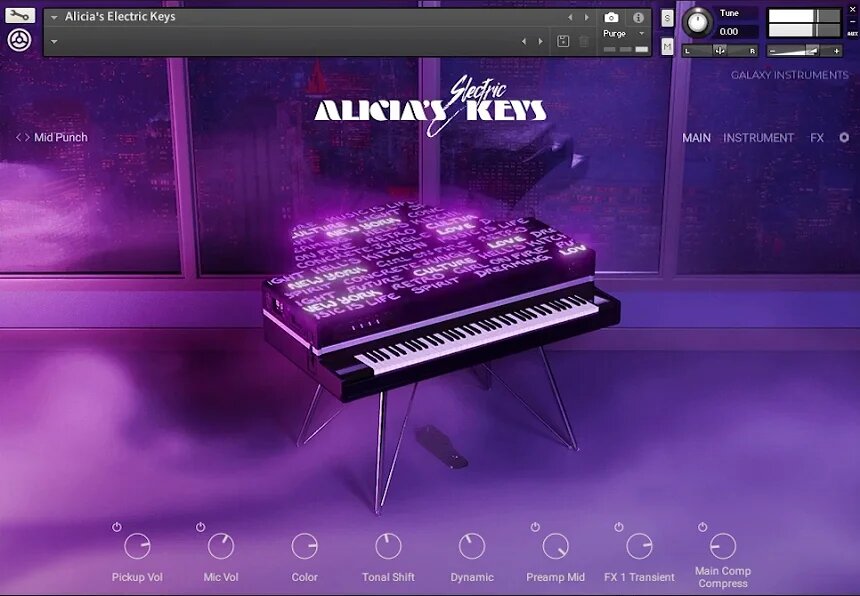
Task: Click the Native Instruments logo icon
Action: (20, 40)
